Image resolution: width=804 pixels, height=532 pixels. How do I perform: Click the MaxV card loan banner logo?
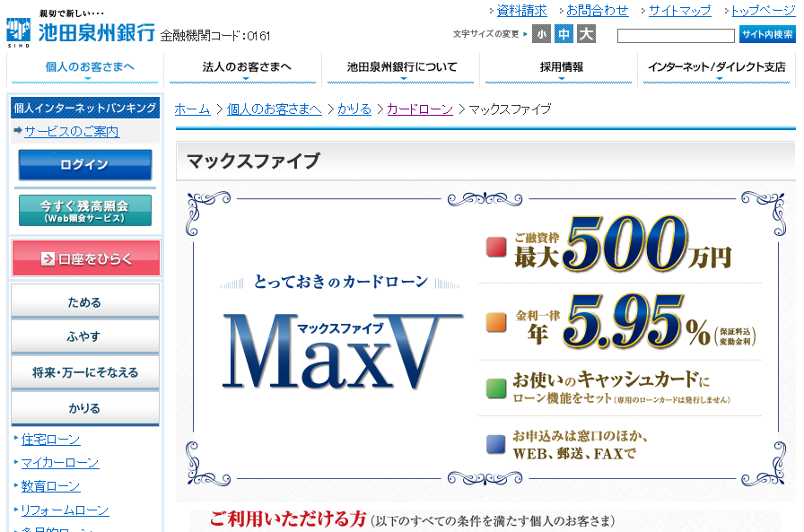point(343,351)
